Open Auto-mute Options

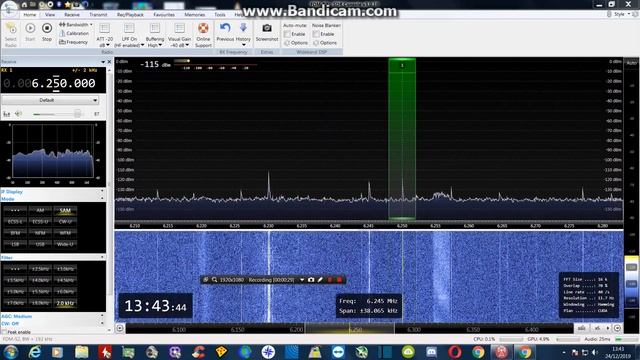(x=296, y=42)
